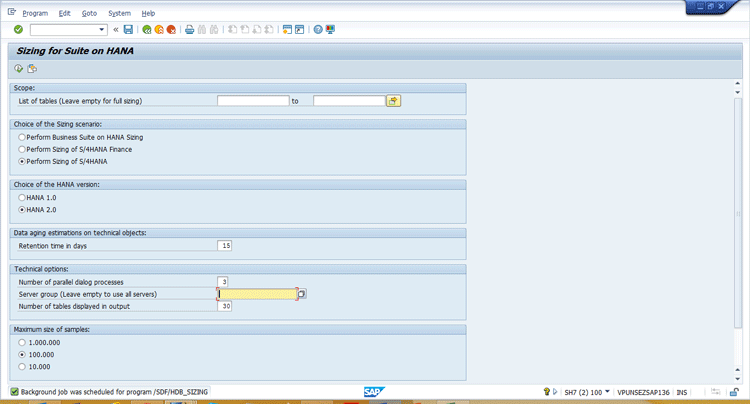Click the Retention time in days field

(224, 246)
